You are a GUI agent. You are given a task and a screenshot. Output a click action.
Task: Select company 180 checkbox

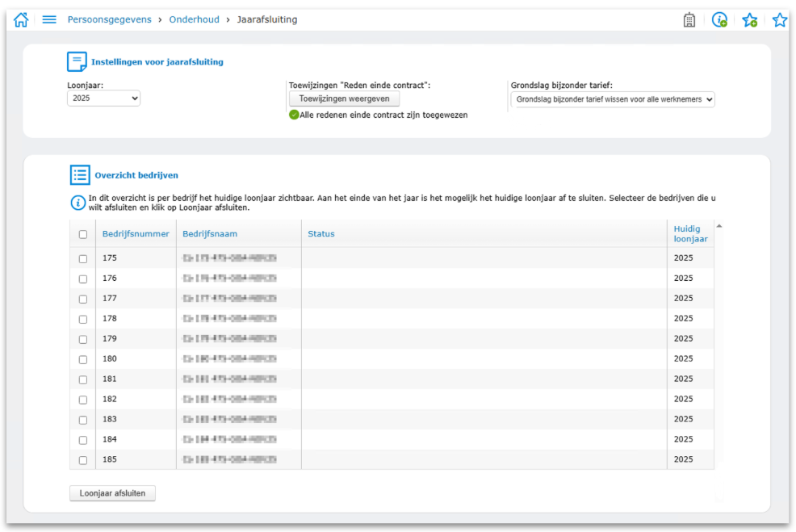82,359
